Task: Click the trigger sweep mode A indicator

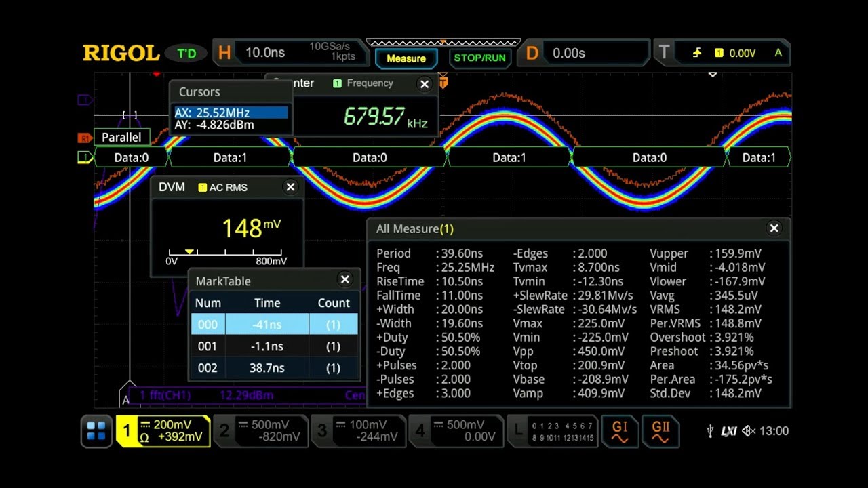Action: 778,53
